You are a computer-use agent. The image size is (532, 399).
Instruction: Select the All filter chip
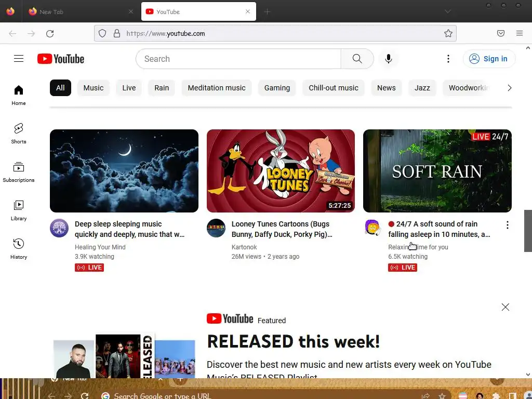pos(60,88)
